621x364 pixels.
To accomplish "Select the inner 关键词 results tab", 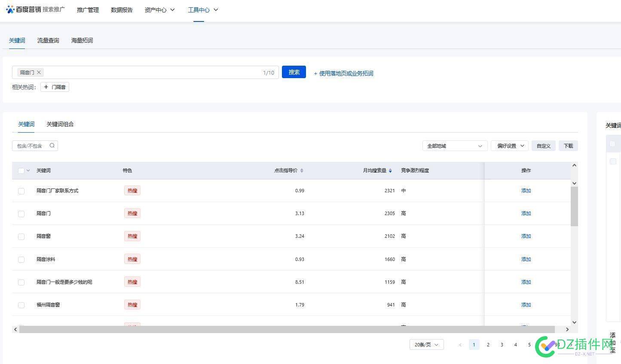I will click(26, 124).
